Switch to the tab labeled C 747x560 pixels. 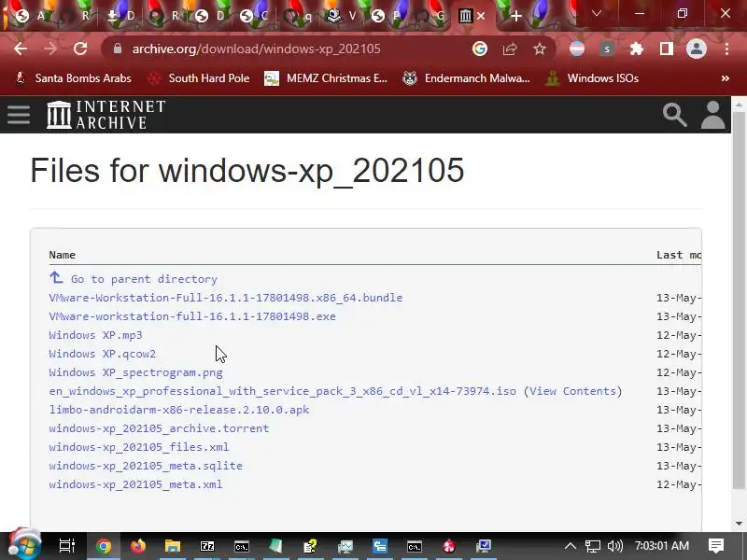coord(253,16)
